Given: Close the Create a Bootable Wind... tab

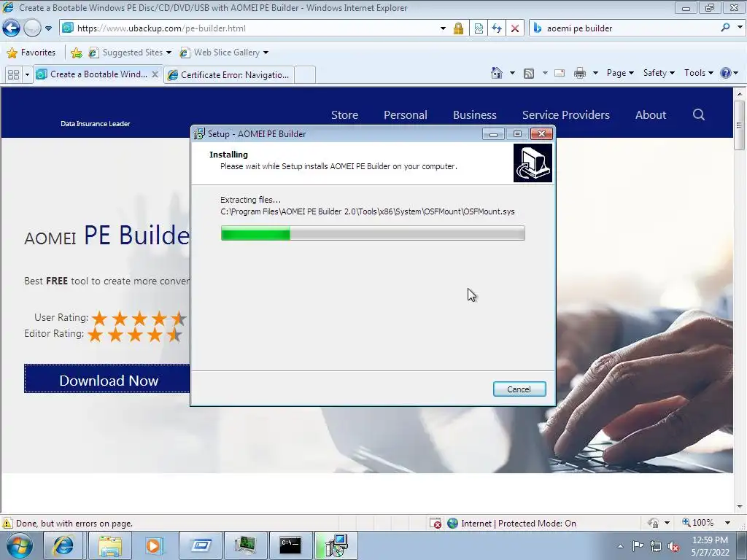Looking at the screenshot, I should pyautogui.click(x=155, y=74).
